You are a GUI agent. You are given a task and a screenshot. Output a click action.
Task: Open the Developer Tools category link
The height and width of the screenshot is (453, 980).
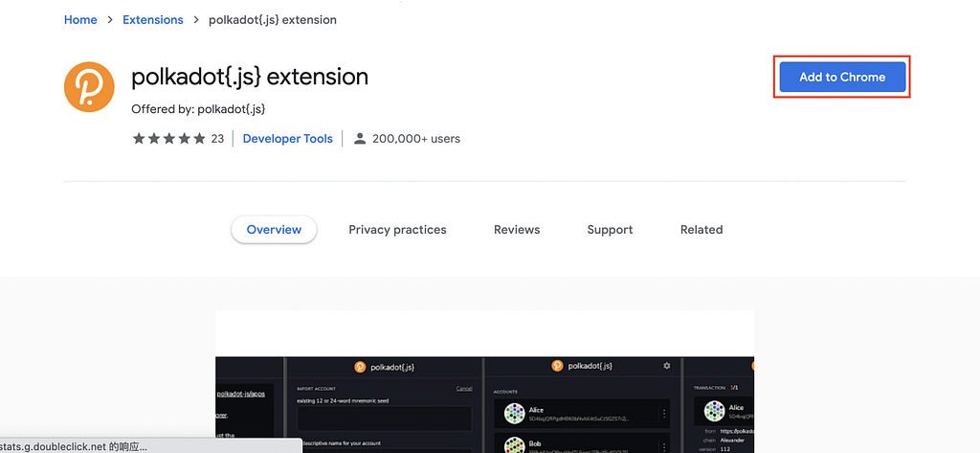point(287,139)
